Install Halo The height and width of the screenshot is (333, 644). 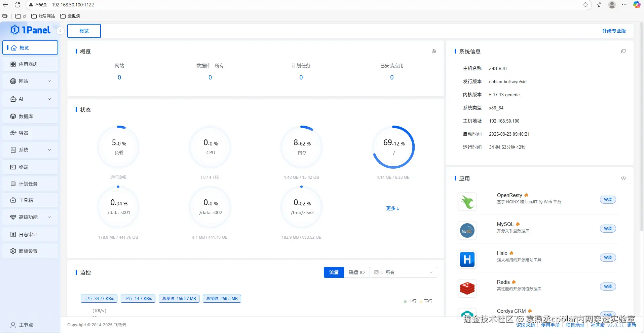pyautogui.click(x=608, y=258)
